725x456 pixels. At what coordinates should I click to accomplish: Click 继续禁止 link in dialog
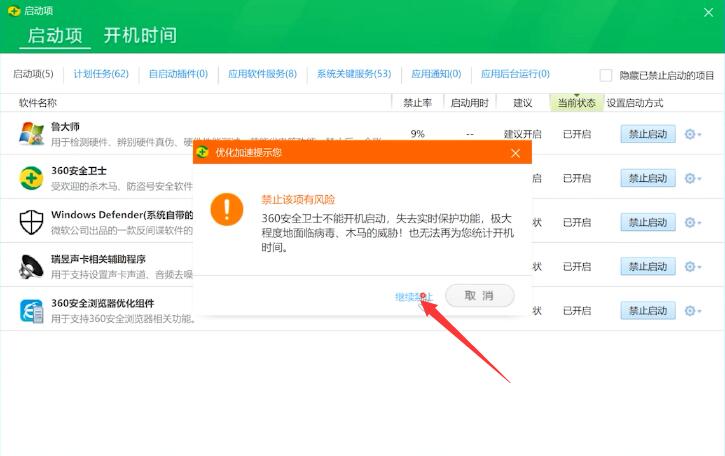[x=413, y=297]
